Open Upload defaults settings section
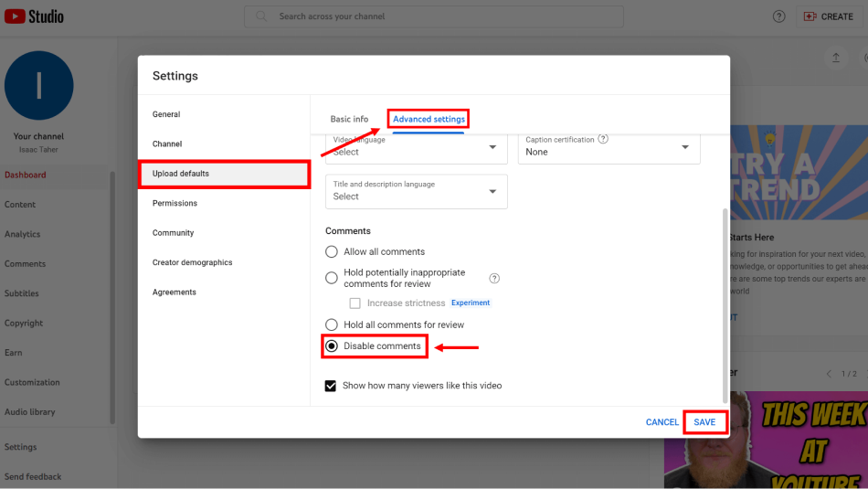Image resolution: width=868 pixels, height=489 pixels. coord(224,174)
